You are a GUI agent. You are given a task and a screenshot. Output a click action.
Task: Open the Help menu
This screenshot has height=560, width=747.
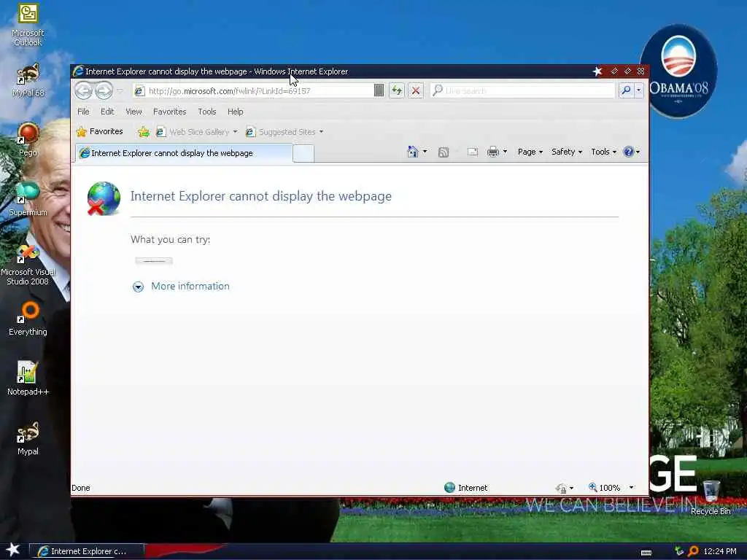click(x=236, y=112)
